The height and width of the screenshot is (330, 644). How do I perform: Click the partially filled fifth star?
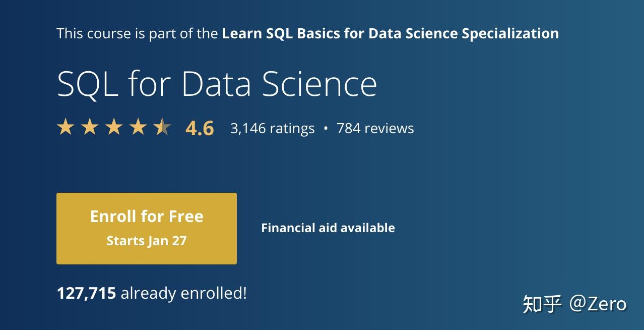(x=162, y=127)
